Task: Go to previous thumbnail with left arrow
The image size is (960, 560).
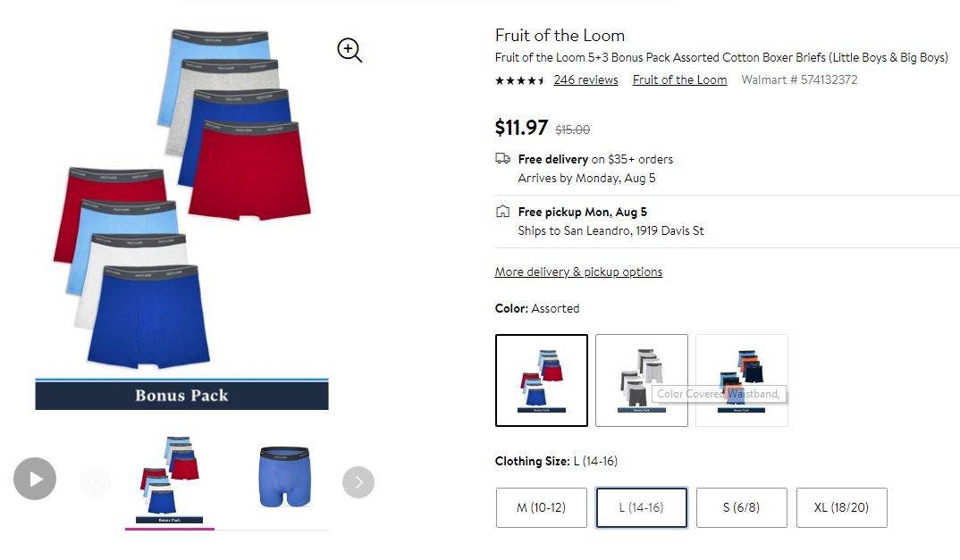Action: click(96, 482)
